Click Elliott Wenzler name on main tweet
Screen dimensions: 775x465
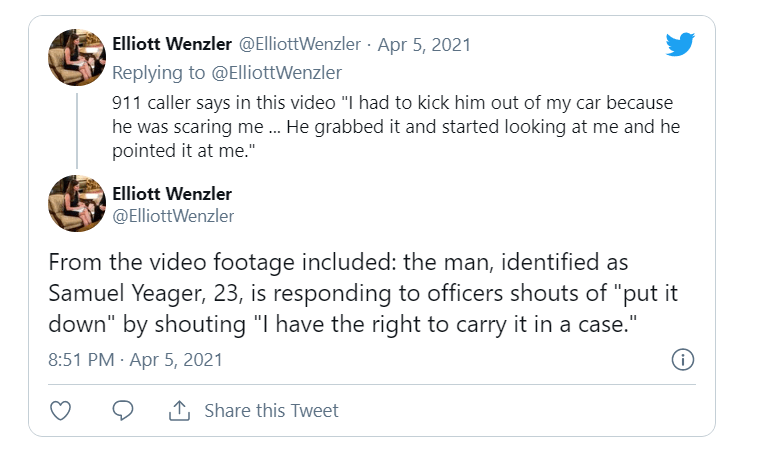tap(172, 193)
